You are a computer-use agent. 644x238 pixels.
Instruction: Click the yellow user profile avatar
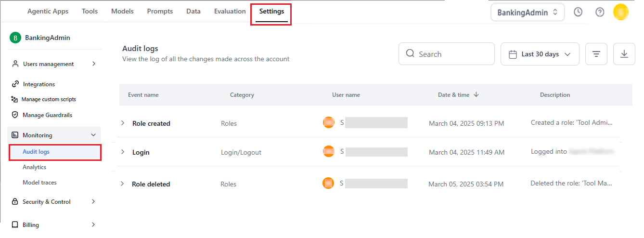click(620, 12)
